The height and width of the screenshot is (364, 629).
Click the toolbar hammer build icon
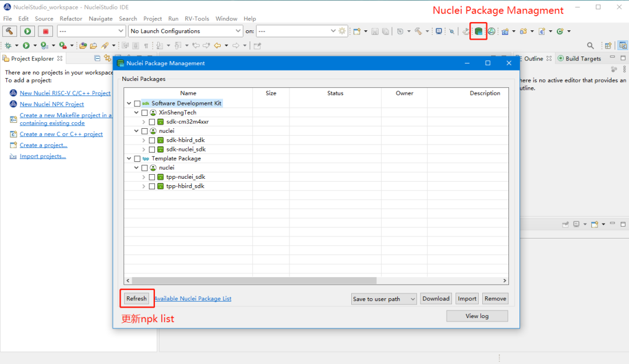pyautogui.click(x=418, y=31)
